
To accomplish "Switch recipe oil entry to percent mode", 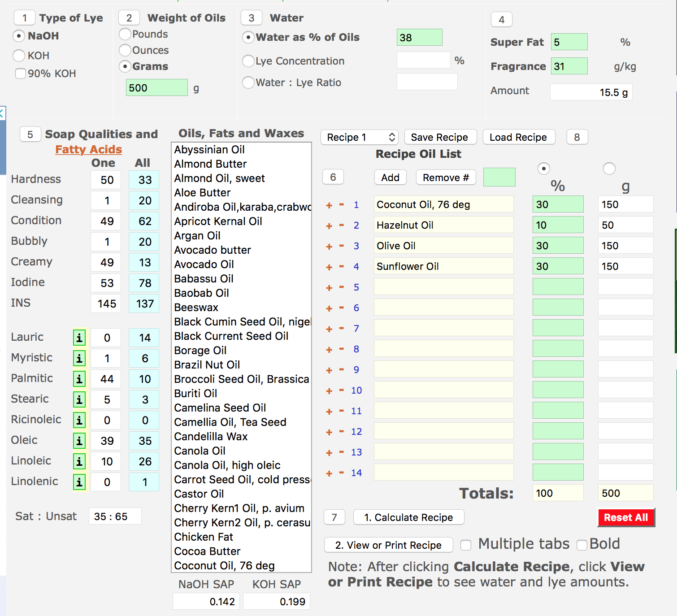I will (x=543, y=169).
